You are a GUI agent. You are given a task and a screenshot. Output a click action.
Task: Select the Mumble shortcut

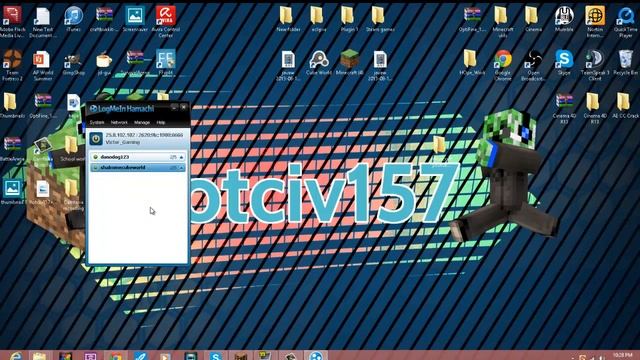point(564,19)
